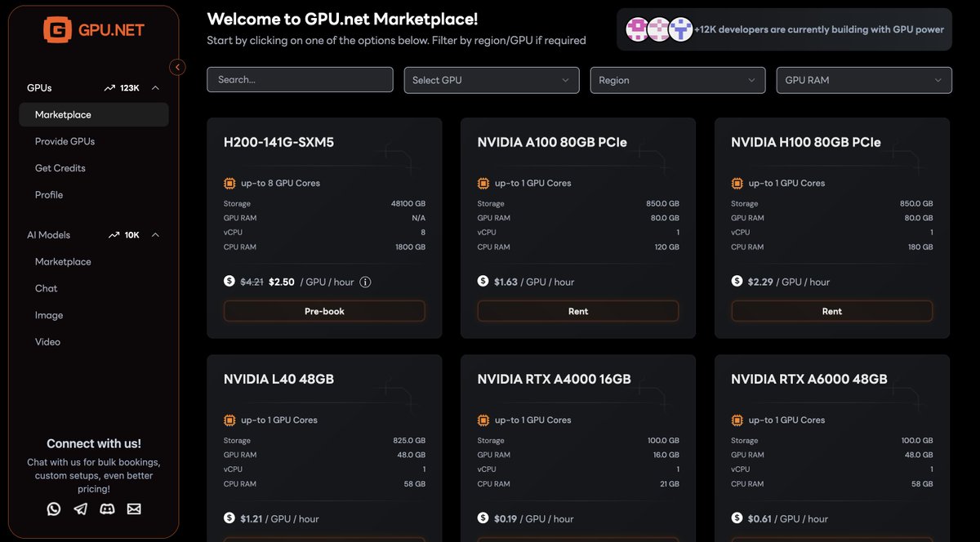Open Telegram icon under Connect with us
Screen dimensions: 980x542
[80, 509]
